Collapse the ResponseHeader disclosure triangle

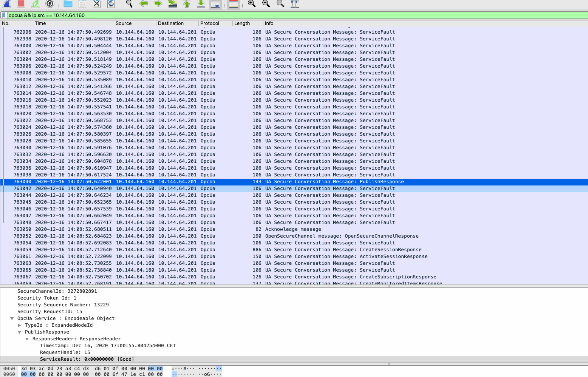pos(27,338)
